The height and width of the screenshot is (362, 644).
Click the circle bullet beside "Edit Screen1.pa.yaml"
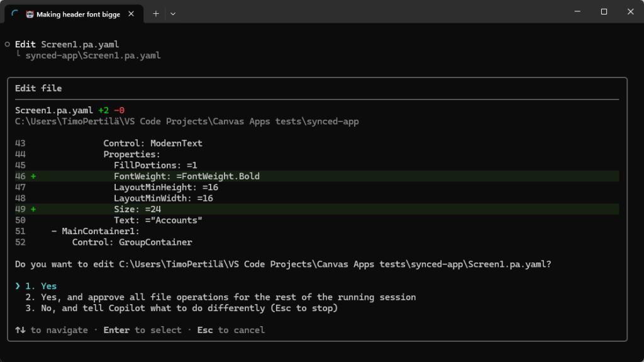tap(7, 44)
